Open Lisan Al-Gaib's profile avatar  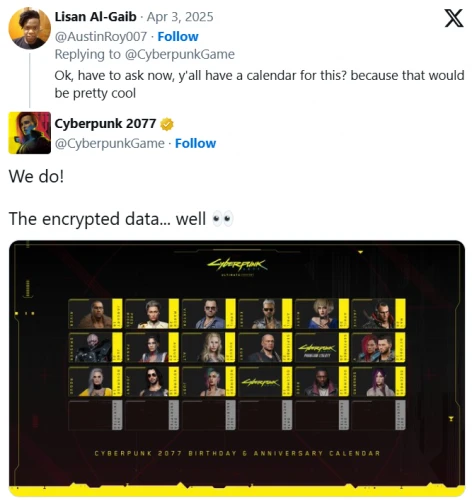pos(30,28)
